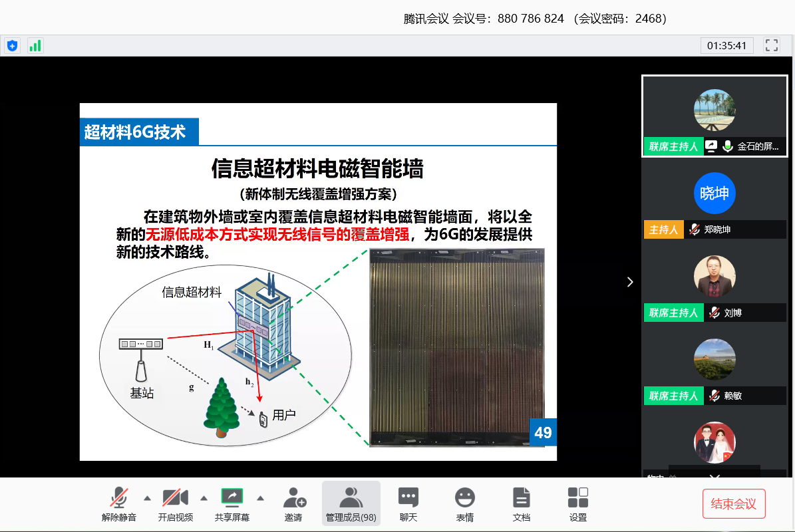Open the Invite participants icon

click(293, 504)
